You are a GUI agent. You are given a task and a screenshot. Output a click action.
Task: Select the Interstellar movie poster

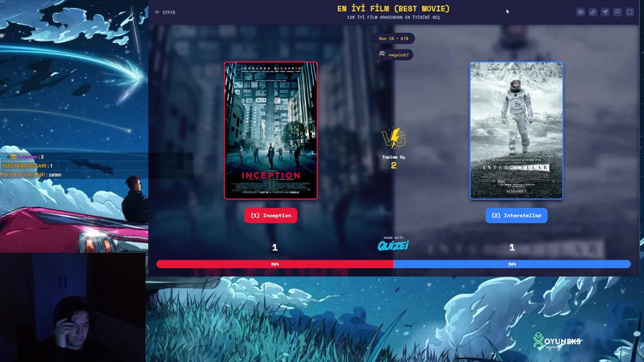click(516, 130)
